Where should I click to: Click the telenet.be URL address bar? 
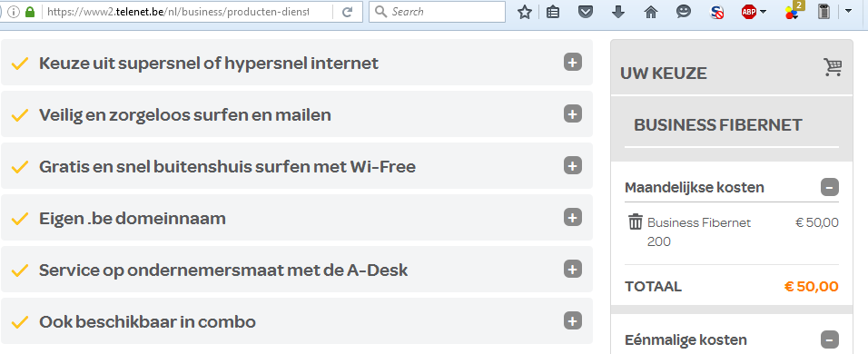(x=188, y=12)
